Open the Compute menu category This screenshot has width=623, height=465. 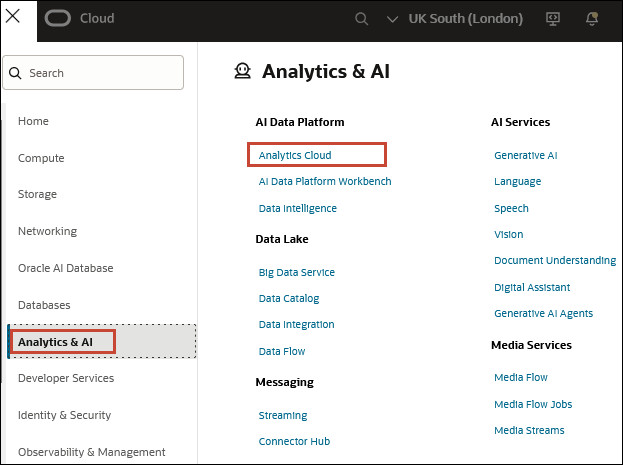click(41, 158)
